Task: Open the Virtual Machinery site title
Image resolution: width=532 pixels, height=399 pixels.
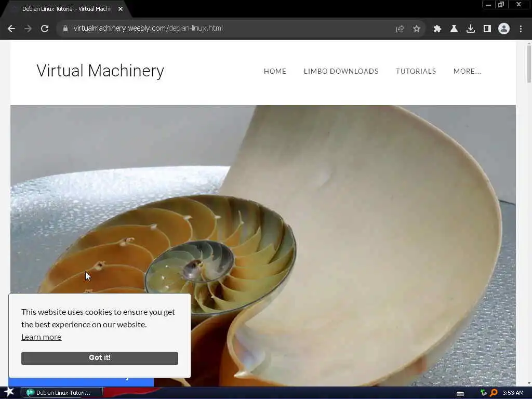Action: coord(100,71)
